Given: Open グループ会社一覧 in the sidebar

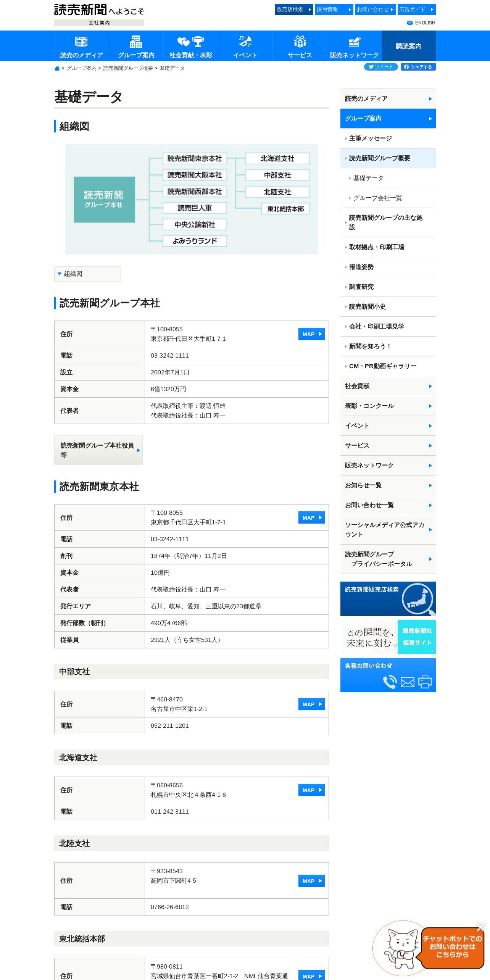Looking at the screenshot, I should [x=388, y=198].
